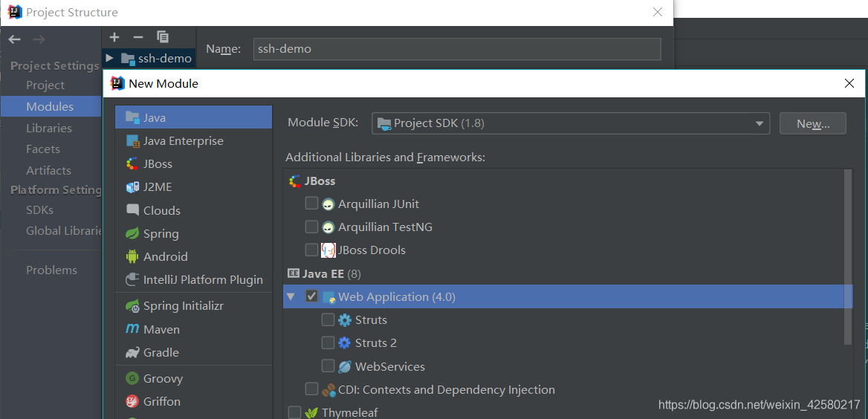Enable the Arquillian JUnit checkbox
868x419 pixels.
[311, 204]
